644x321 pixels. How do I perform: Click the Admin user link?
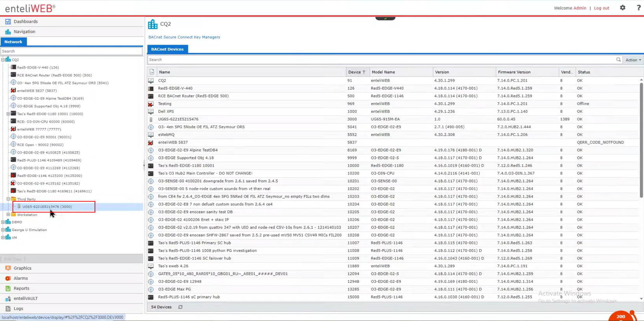(579, 8)
